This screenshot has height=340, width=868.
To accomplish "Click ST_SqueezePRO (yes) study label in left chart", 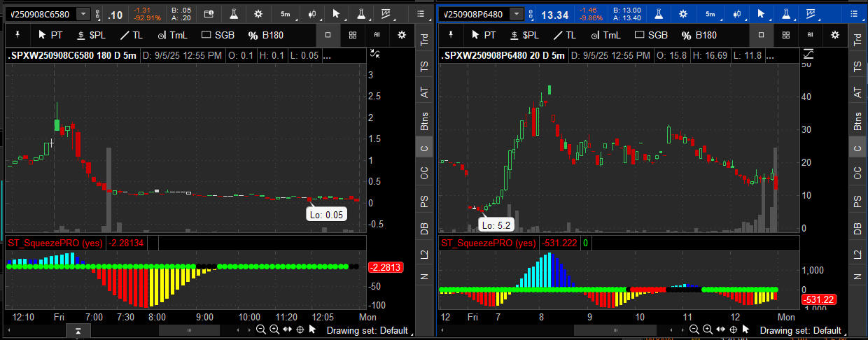I will tap(54, 243).
